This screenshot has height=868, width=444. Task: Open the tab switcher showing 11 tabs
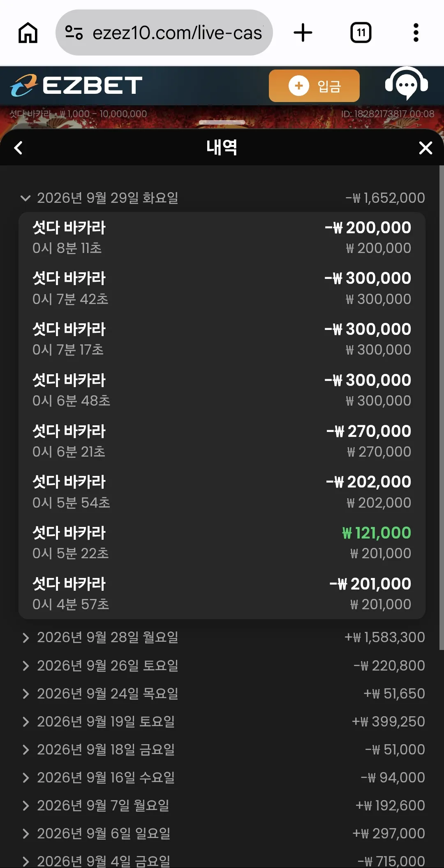tap(361, 32)
